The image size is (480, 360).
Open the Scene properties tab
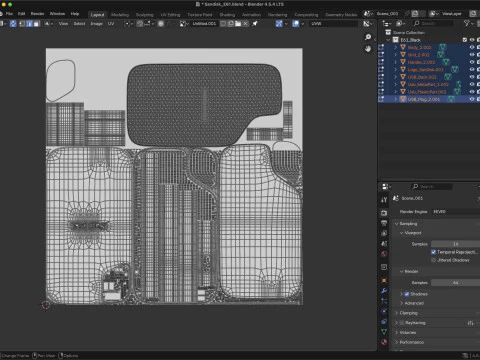coord(384,244)
